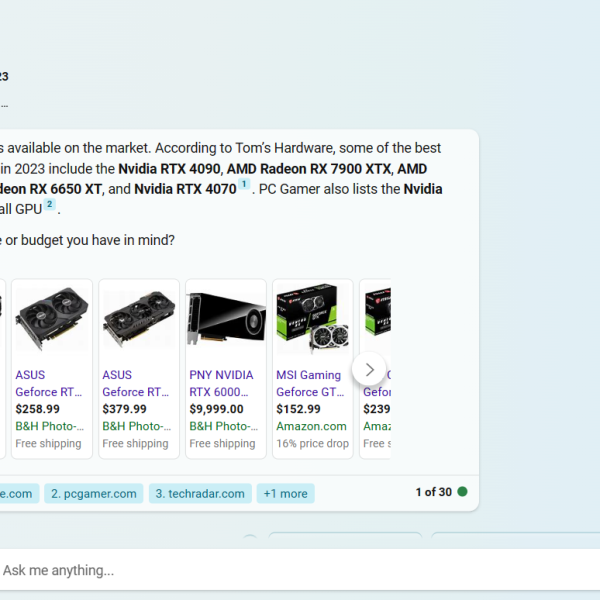600x600 pixels.
Task: Click the MSI Gaming Geforce GT title
Action: [310, 383]
